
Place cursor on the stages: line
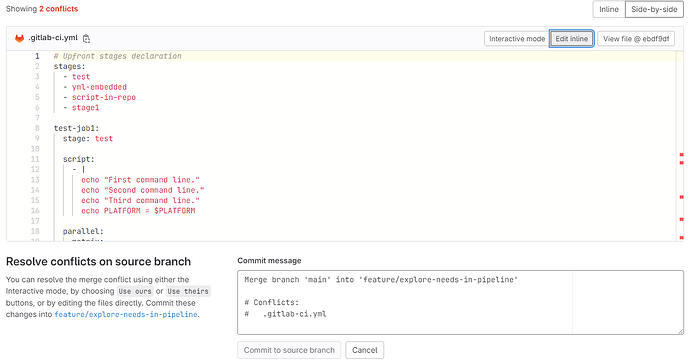[x=70, y=66]
